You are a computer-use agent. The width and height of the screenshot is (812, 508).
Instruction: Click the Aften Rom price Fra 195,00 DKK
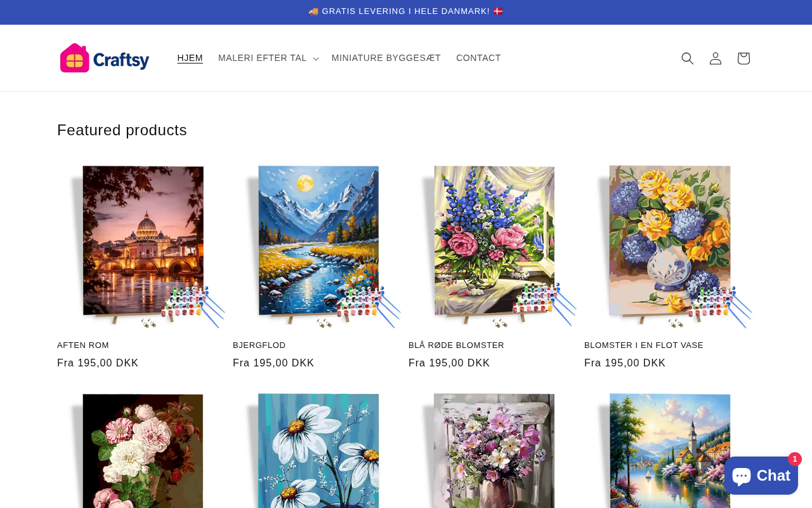(x=98, y=363)
